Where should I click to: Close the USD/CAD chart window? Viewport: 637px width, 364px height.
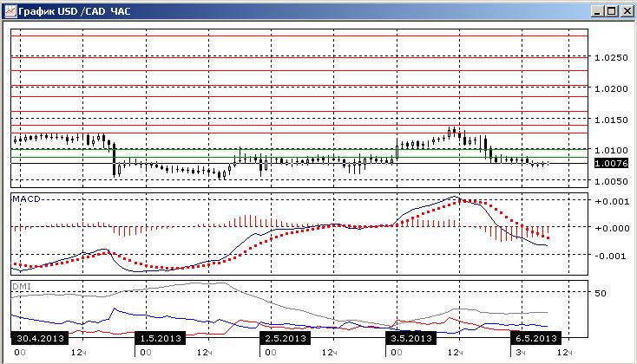627,11
